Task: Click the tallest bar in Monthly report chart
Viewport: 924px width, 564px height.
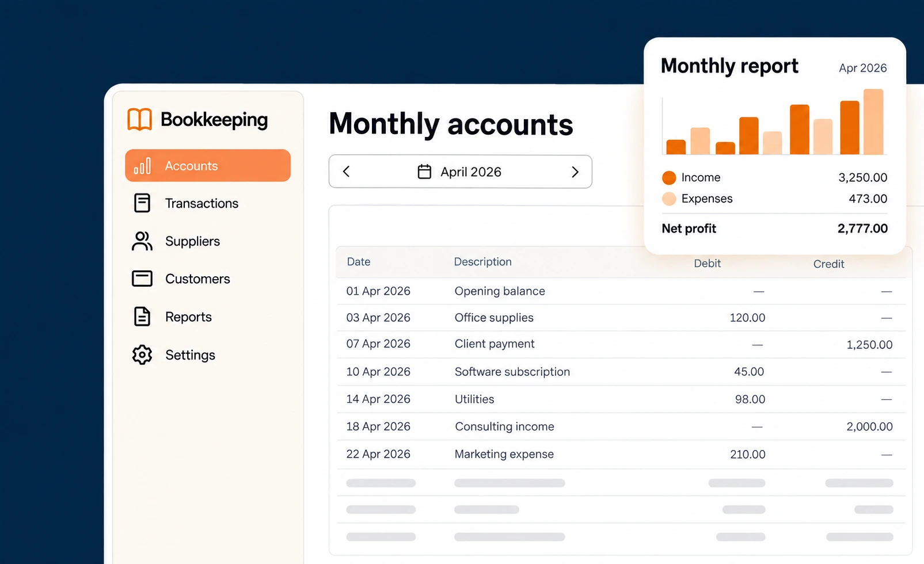Action: 873,121
